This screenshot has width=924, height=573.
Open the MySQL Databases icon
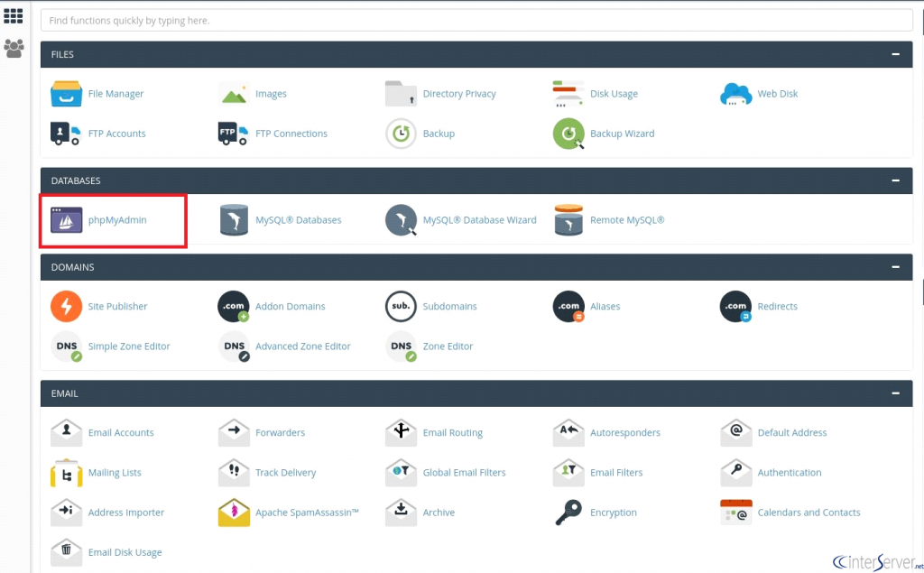234,220
